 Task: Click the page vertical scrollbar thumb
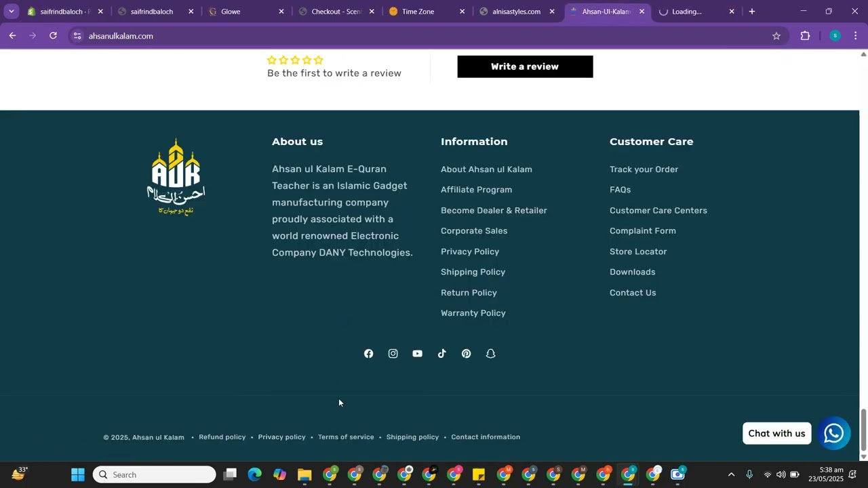tap(863, 430)
